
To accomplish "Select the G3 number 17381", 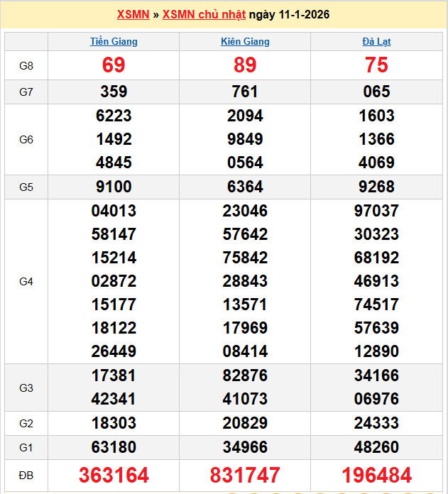I will [114, 375].
